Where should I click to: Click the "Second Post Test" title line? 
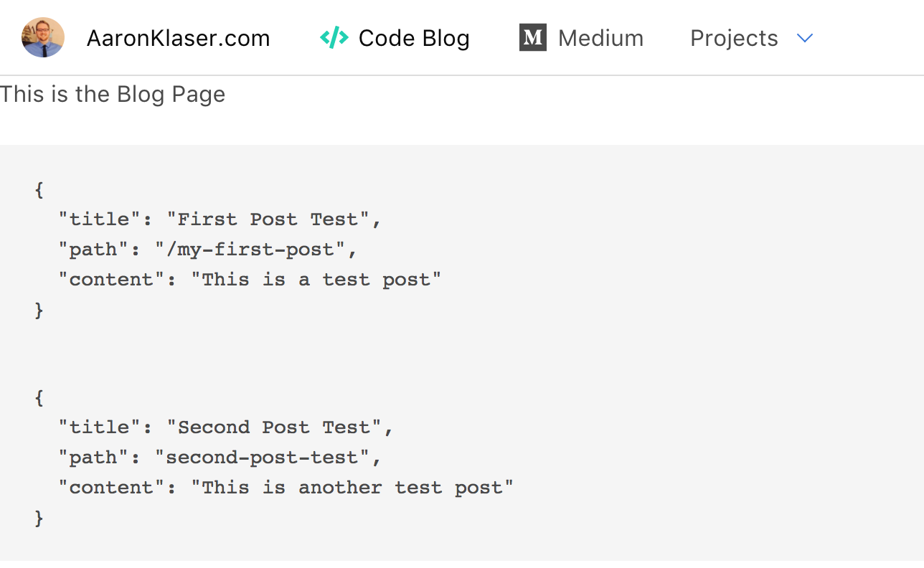226,427
